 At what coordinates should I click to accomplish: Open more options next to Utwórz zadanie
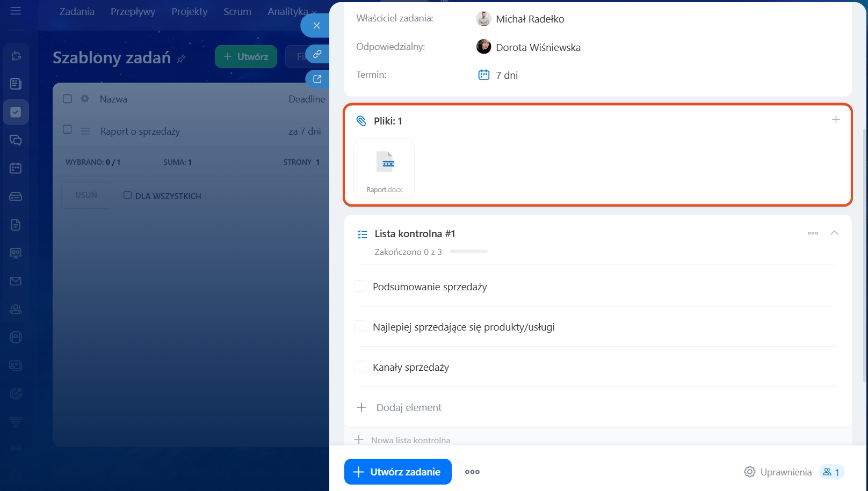(x=472, y=472)
